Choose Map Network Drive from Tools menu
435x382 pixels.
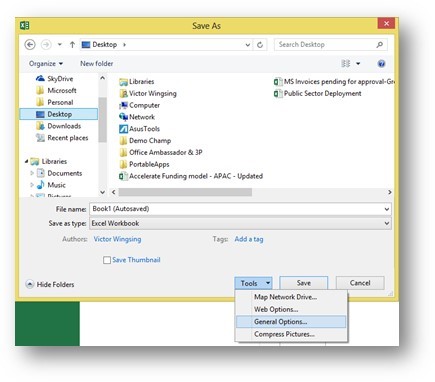pos(291,297)
